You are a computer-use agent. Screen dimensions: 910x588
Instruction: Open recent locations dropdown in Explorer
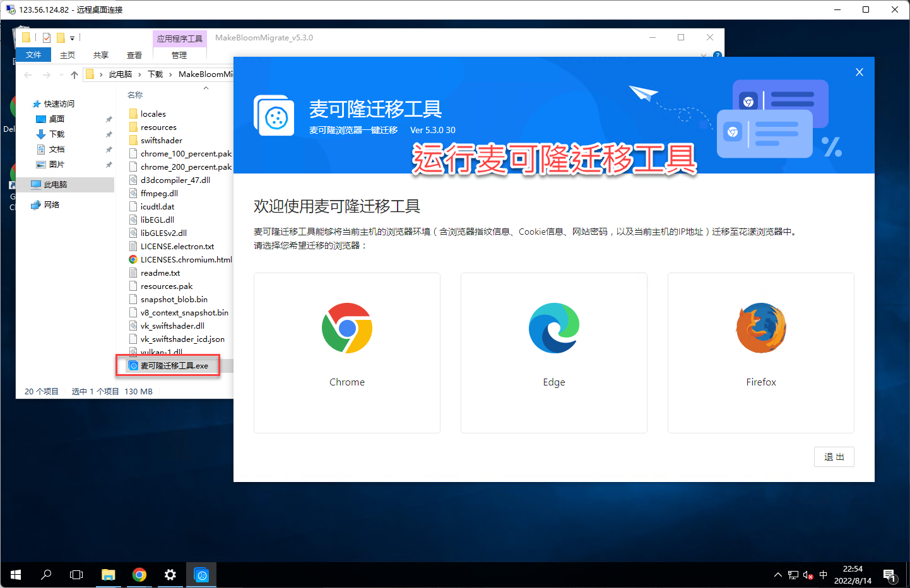[61, 74]
